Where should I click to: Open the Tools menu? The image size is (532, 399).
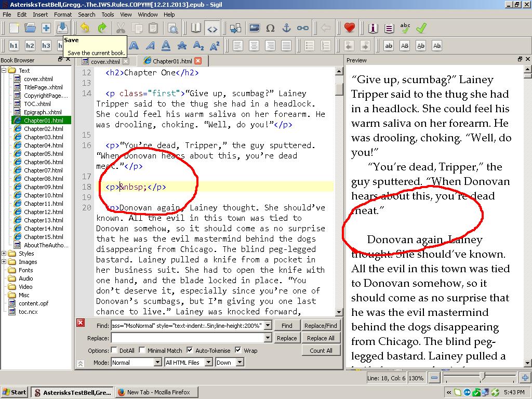pyautogui.click(x=108, y=15)
